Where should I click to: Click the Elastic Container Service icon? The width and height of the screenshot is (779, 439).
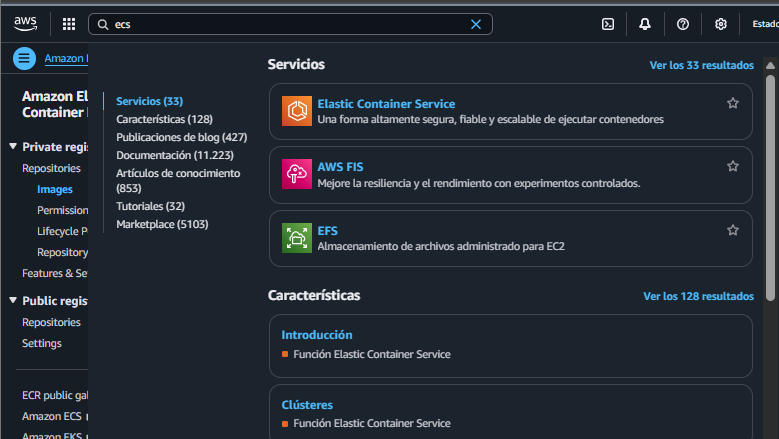pyautogui.click(x=297, y=111)
